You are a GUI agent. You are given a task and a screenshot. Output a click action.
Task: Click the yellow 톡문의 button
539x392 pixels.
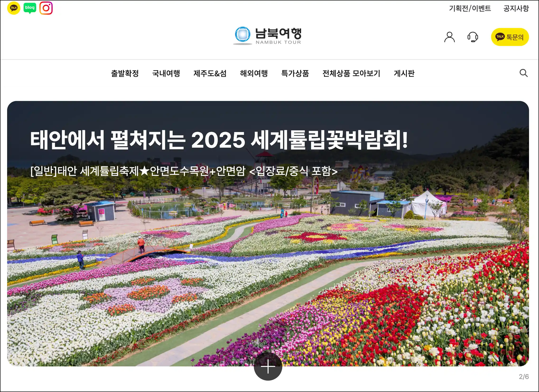[x=510, y=37]
